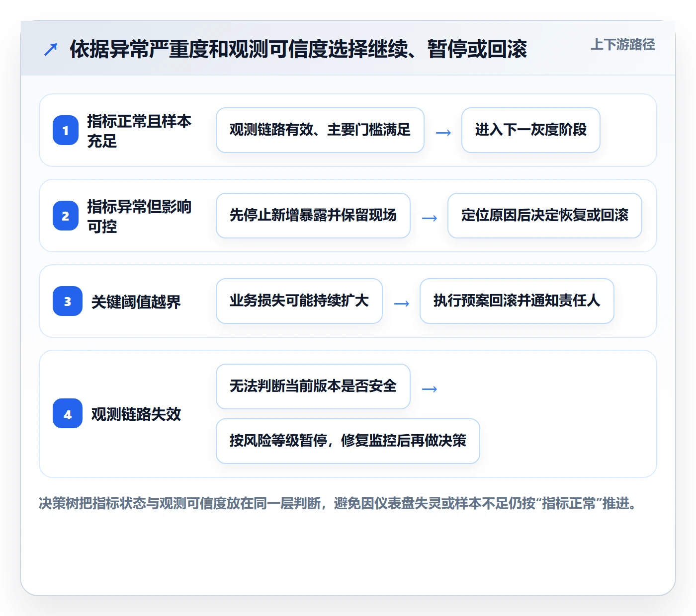The height and width of the screenshot is (616, 696).
Task: Click the 先停止新增暴露并保留现场 box
Action: [x=313, y=216]
